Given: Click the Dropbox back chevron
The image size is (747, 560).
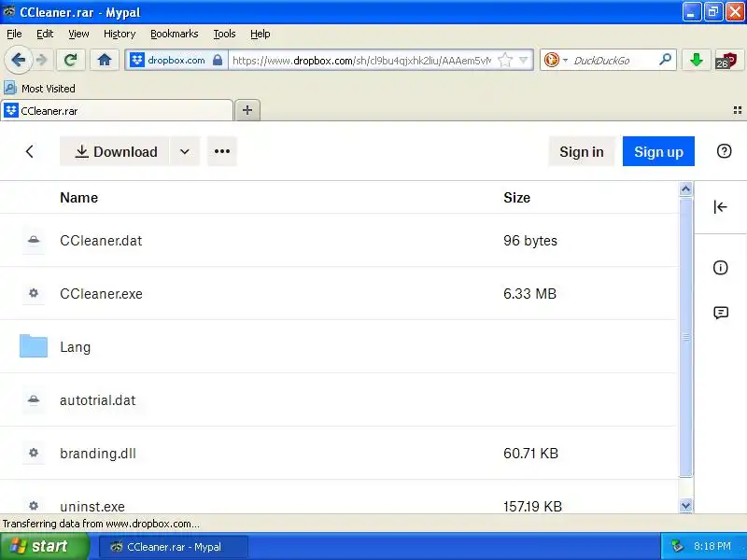Looking at the screenshot, I should (30, 151).
